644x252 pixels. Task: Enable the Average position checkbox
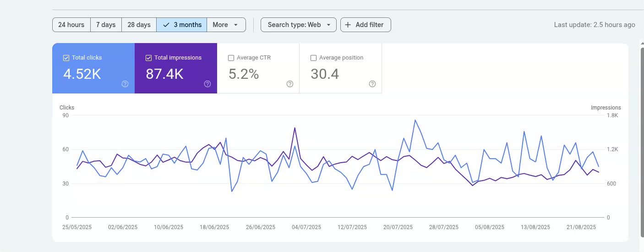313,58
